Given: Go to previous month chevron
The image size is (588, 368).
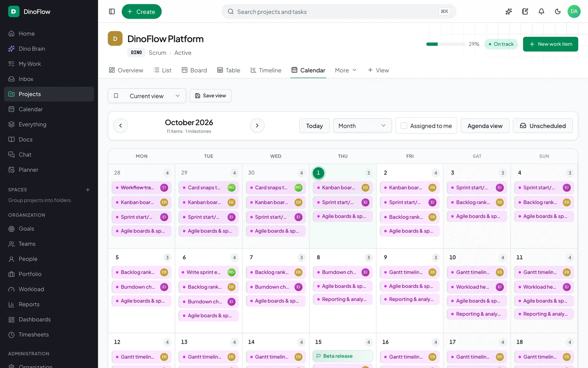Looking at the screenshot, I should point(121,125).
